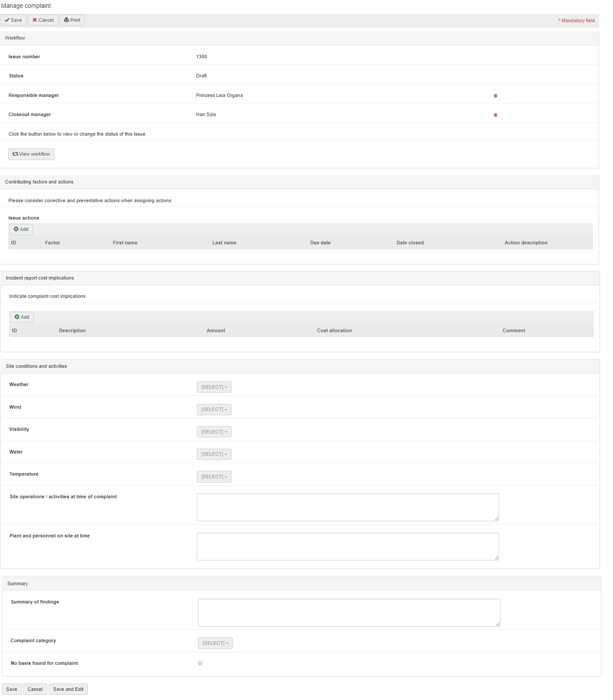Click the Save checkmark button in top toolbar
613x700 pixels.
tap(13, 20)
